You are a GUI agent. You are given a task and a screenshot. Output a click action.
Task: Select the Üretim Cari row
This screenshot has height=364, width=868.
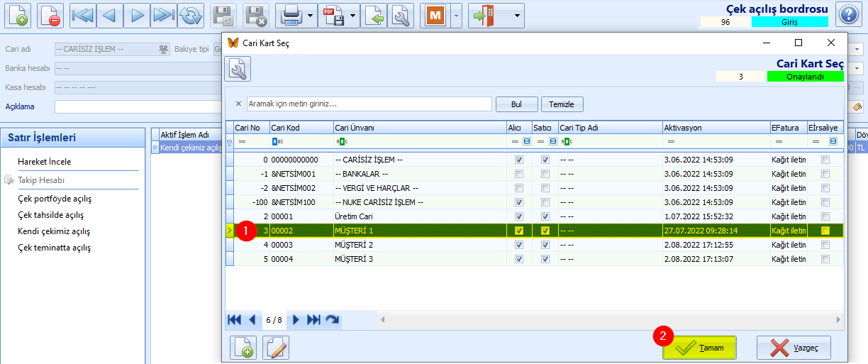tap(539, 216)
